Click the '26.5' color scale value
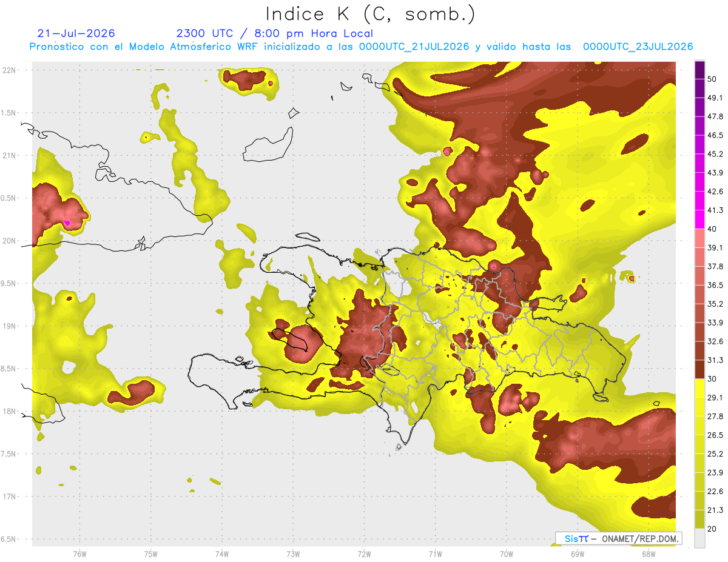728x562 pixels. click(x=715, y=435)
